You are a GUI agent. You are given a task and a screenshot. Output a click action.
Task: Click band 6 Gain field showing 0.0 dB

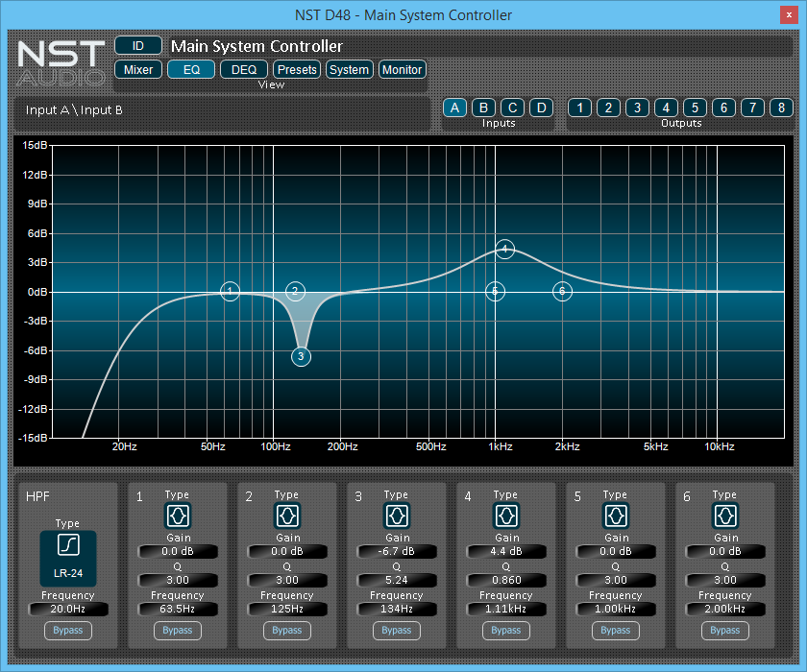click(x=725, y=552)
